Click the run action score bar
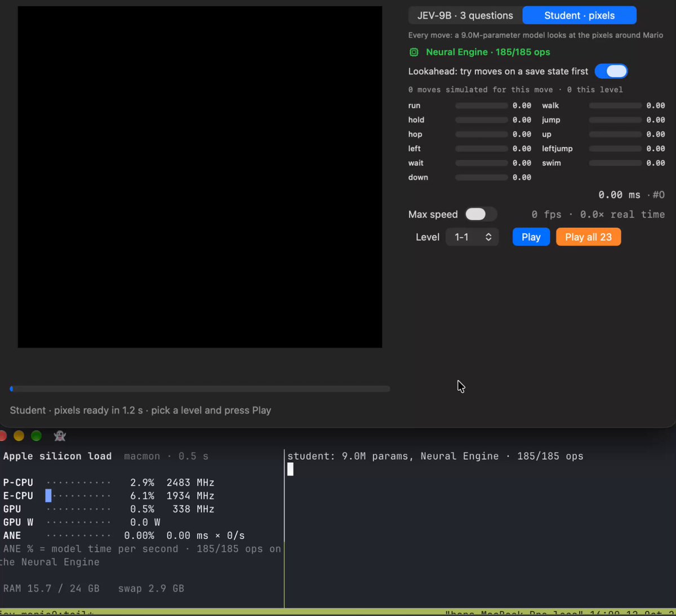The image size is (676, 616). 482,105
